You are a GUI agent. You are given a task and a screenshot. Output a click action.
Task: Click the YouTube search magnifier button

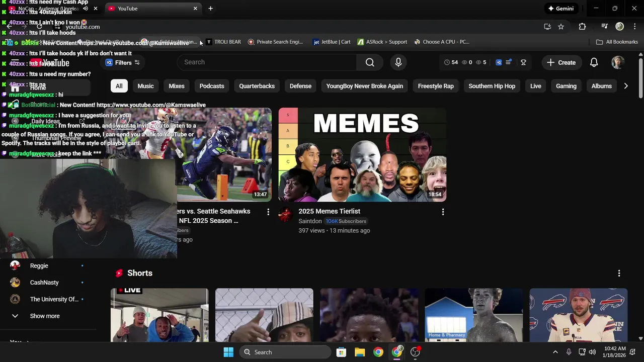pos(370,62)
